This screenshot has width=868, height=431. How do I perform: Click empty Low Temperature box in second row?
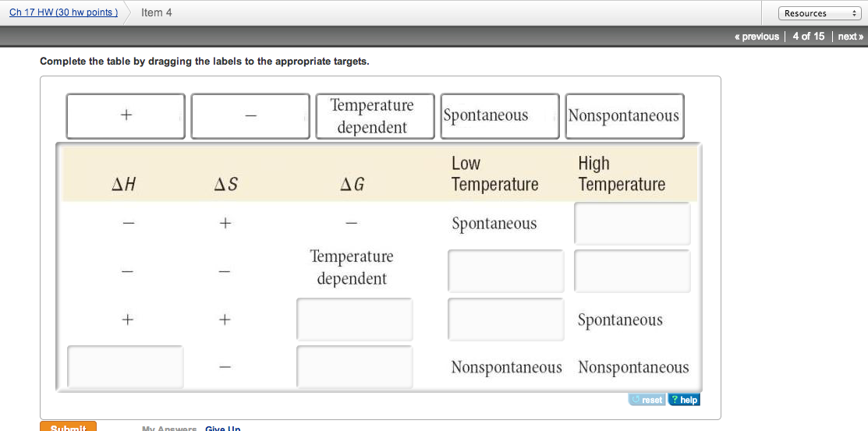pos(506,271)
